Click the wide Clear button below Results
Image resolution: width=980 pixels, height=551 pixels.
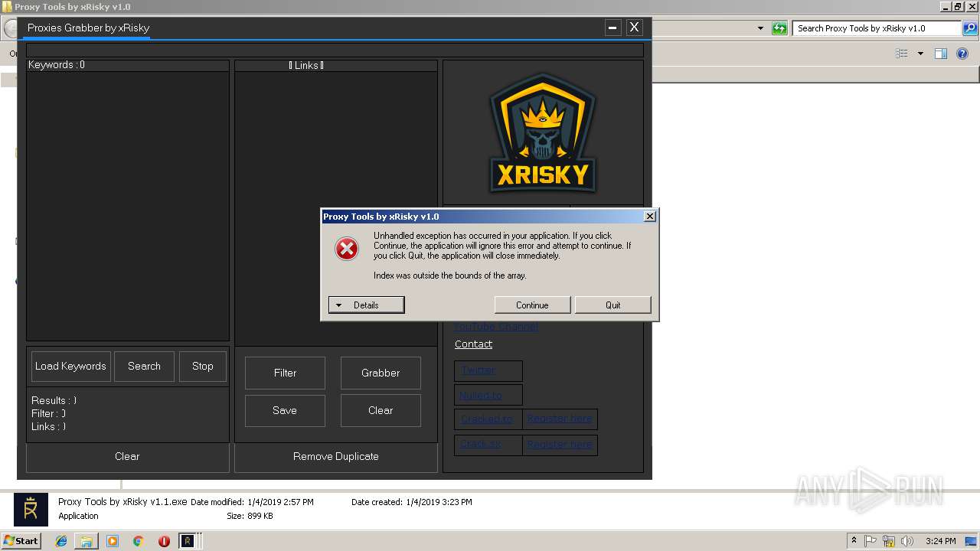[x=127, y=457]
